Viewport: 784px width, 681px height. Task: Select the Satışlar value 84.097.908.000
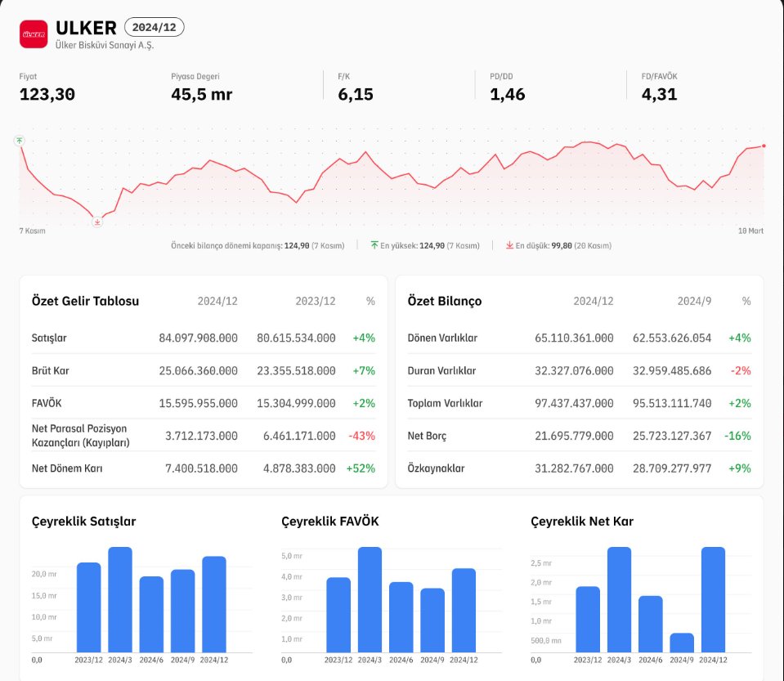pos(199,338)
